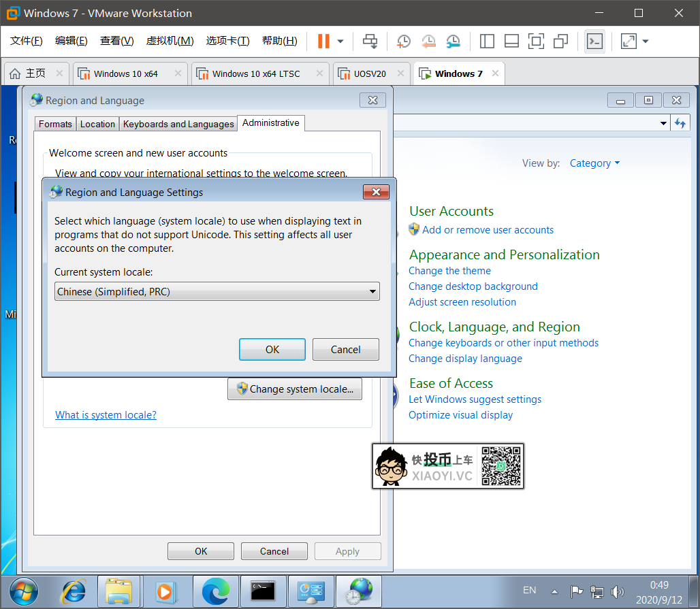Viewport: 700px width, 609px height.
Task: Toggle the VMware library sidebar icon
Action: (487, 42)
